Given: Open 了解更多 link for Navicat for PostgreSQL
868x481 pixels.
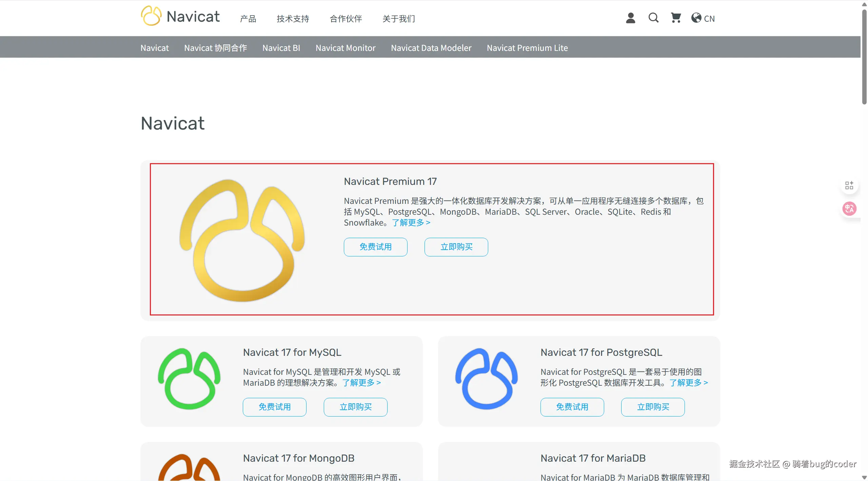Looking at the screenshot, I should pos(688,383).
